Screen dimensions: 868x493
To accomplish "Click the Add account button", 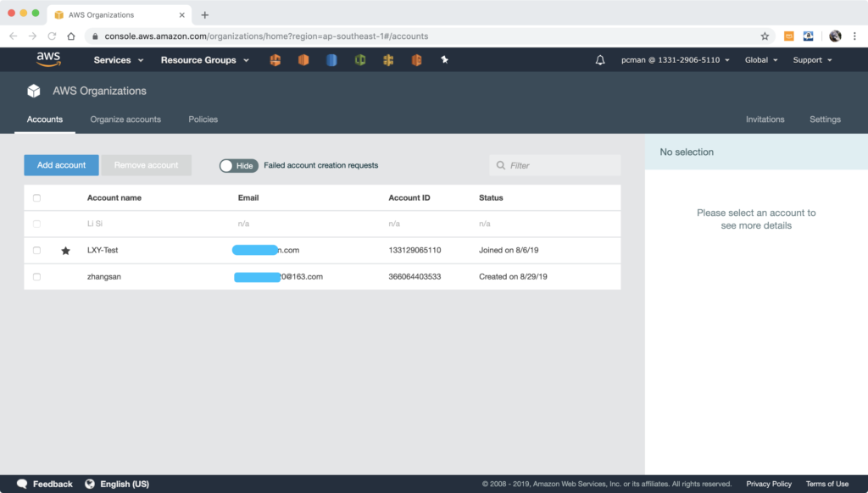I will coord(61,165).
